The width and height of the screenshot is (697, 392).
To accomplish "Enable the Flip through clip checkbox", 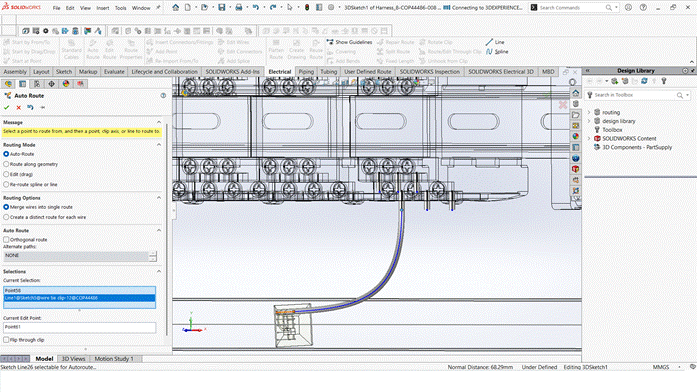I will tap(6, 340).
